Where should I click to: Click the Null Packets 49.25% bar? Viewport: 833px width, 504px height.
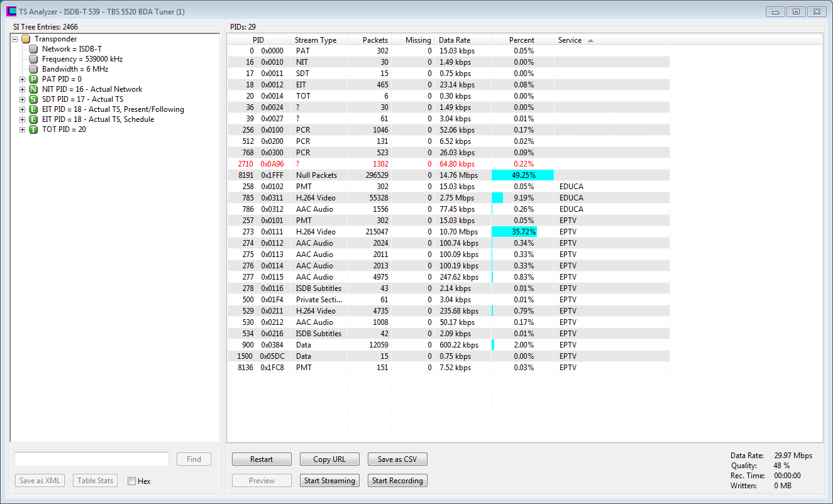point(522,175)
